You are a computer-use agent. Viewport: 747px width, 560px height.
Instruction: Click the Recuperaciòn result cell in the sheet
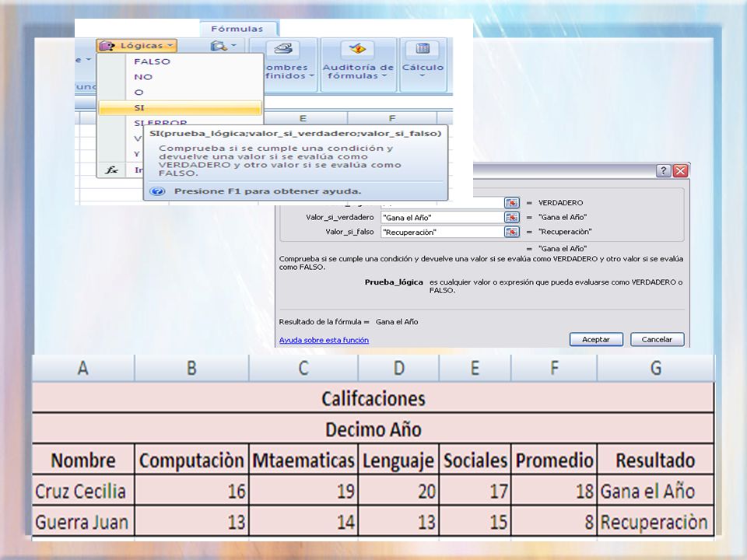[x=655, y=521]
